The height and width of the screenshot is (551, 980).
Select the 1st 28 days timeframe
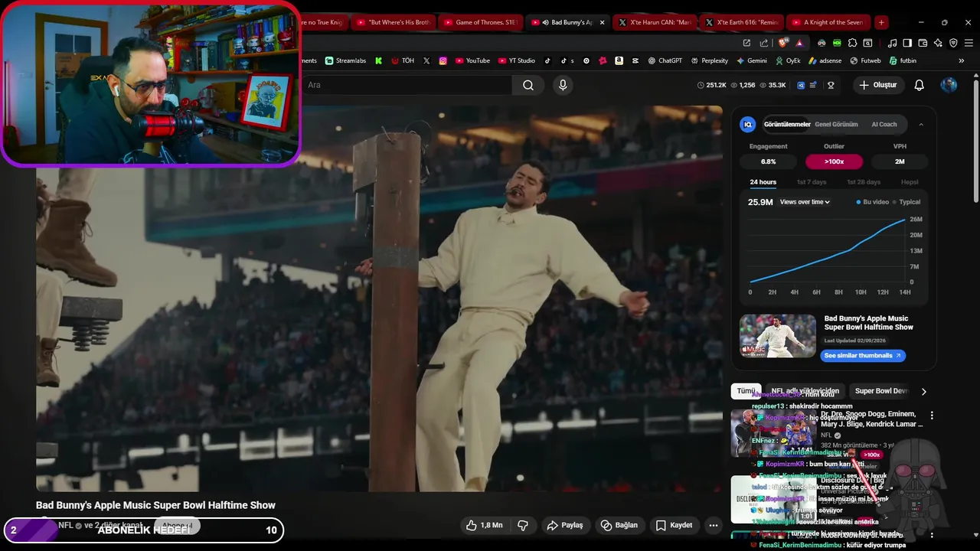(x=864, y=182)
